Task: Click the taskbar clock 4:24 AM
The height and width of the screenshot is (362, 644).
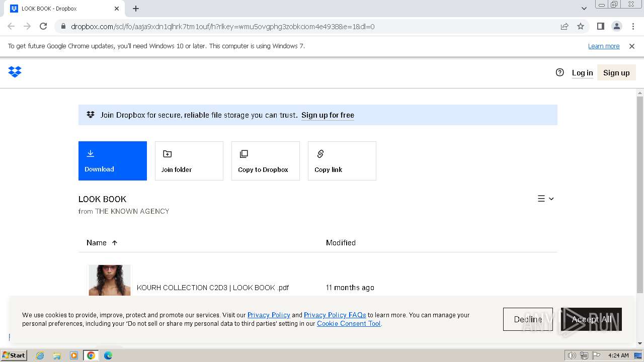Action: pos(618,355)
